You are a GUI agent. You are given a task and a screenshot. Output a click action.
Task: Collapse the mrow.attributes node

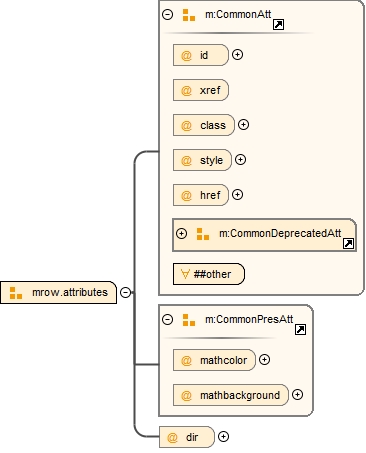point(126,293)
